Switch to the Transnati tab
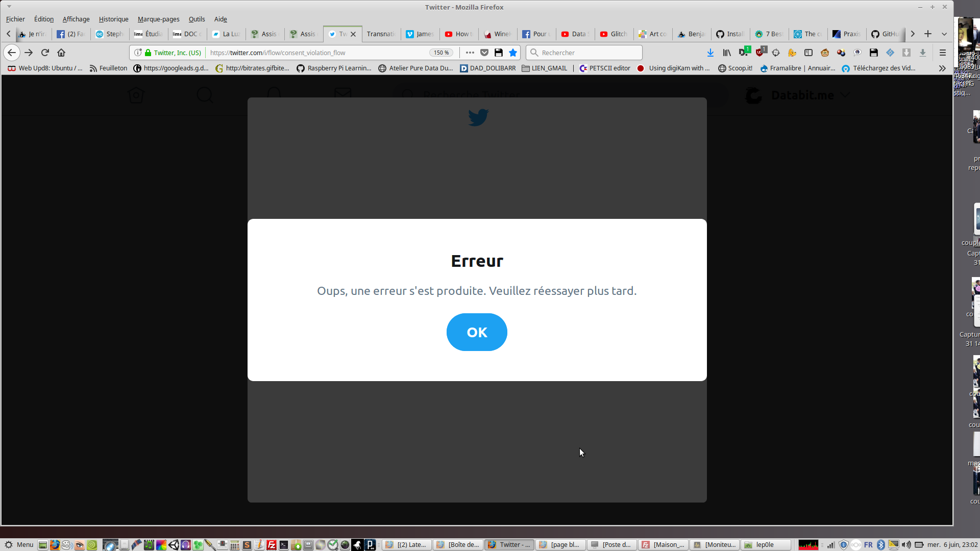The height and width of the screenshot is (551, 980). (x=381, y=34)
